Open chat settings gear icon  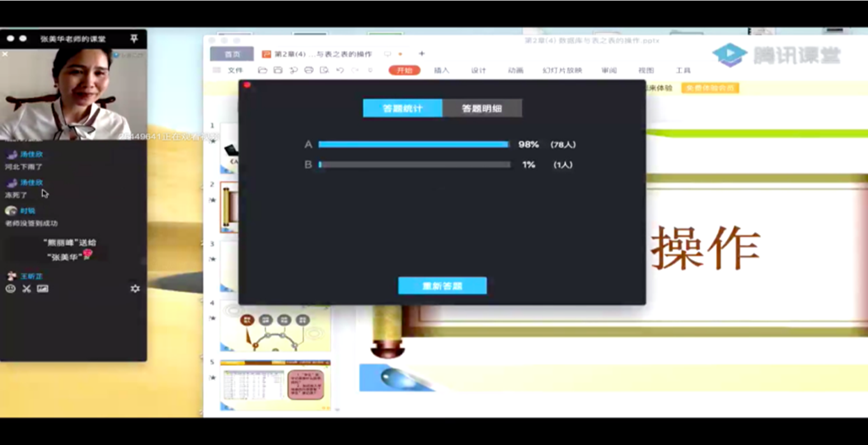pos(135,289)
